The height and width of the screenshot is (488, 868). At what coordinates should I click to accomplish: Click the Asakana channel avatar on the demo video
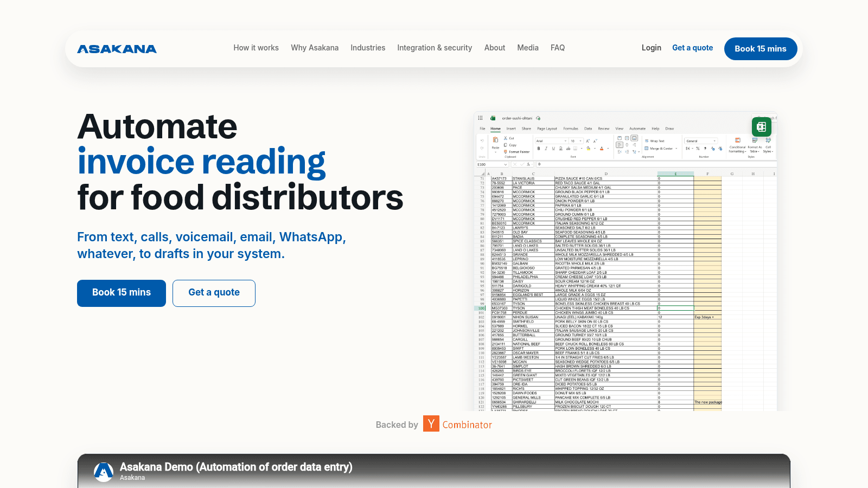point(104,472)
